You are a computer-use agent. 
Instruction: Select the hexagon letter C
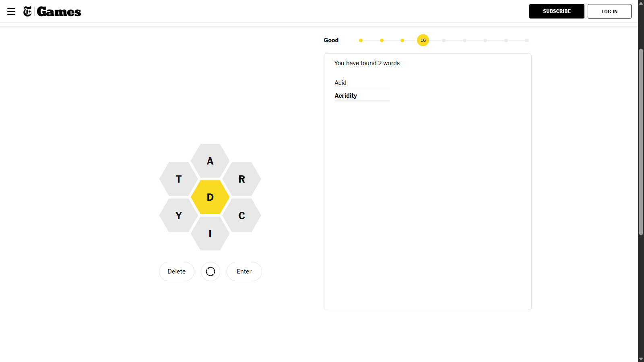click(242, 215)
